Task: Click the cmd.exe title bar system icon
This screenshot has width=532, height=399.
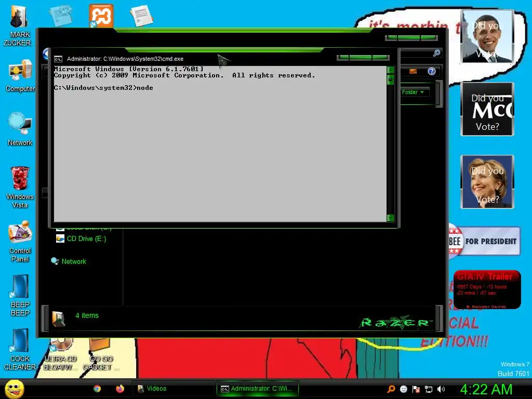Action: [58, 59]
